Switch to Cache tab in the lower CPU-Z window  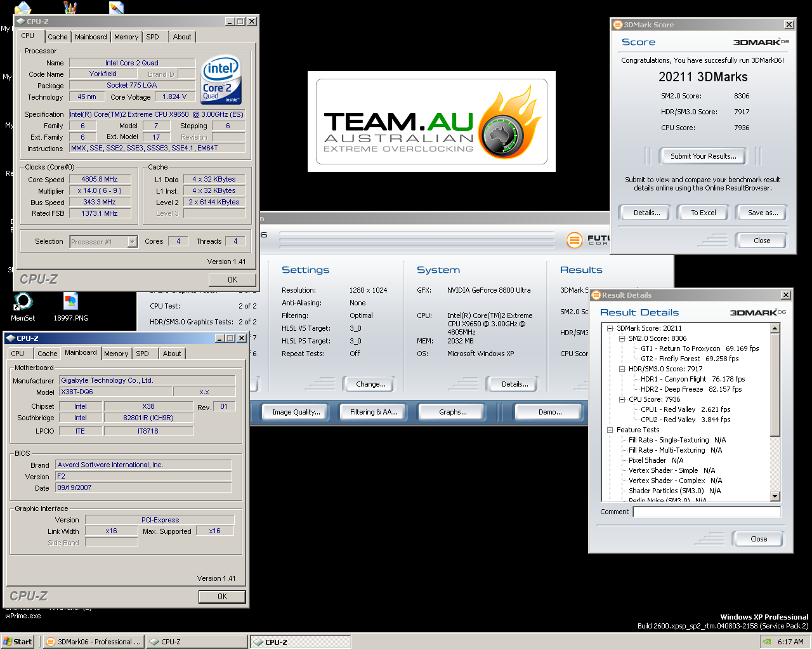pos(47,354)
